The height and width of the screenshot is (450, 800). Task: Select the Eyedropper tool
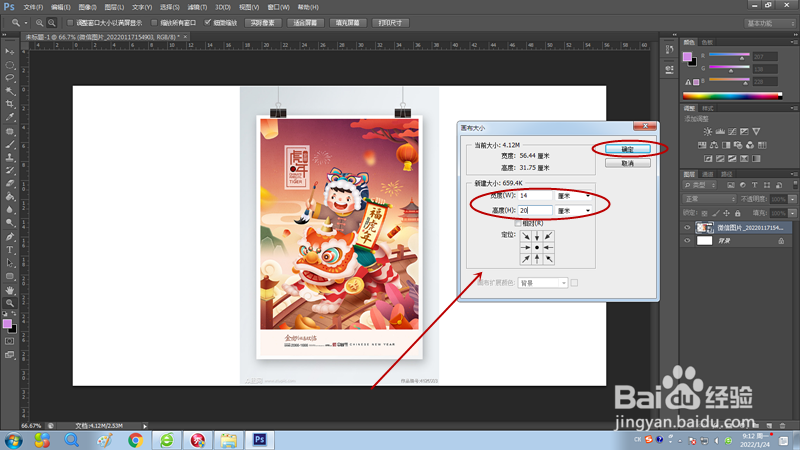[x=10, y=117]
